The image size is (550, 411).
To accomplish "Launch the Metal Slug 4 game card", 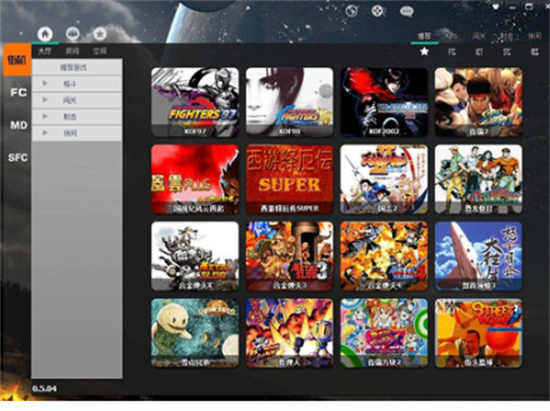I will tap(384, 256).
